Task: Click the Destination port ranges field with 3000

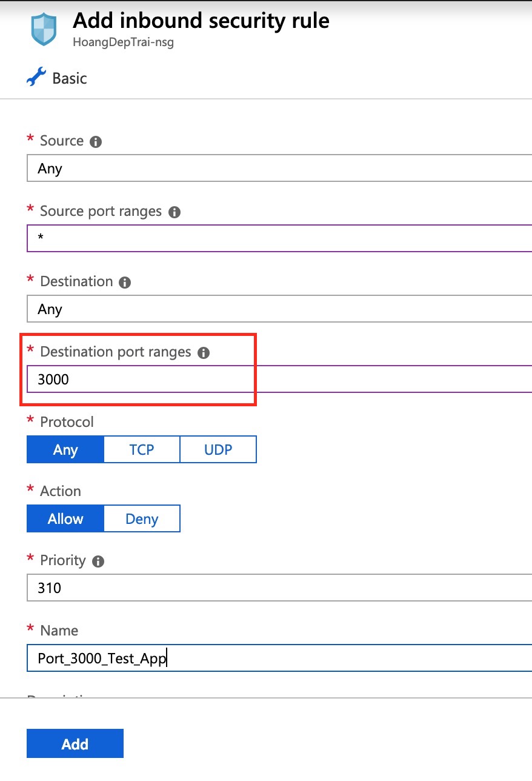Action: click(x=279, y=380)
